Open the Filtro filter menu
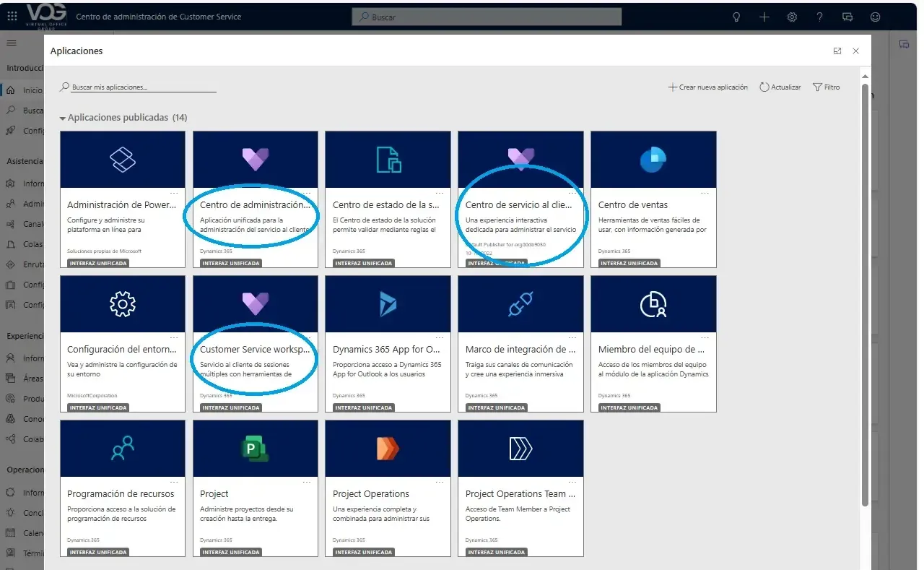The image size is (924, 570). pyautogui.click(x=827, y=87)
